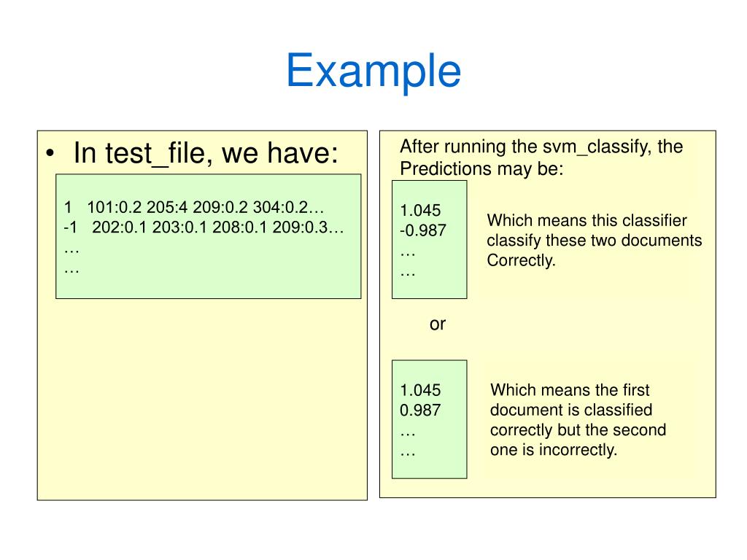The height and width of the screenshot is (560, 747).
Task: Click empty area of left yellow panel
Action: click(x=202, y=400)
